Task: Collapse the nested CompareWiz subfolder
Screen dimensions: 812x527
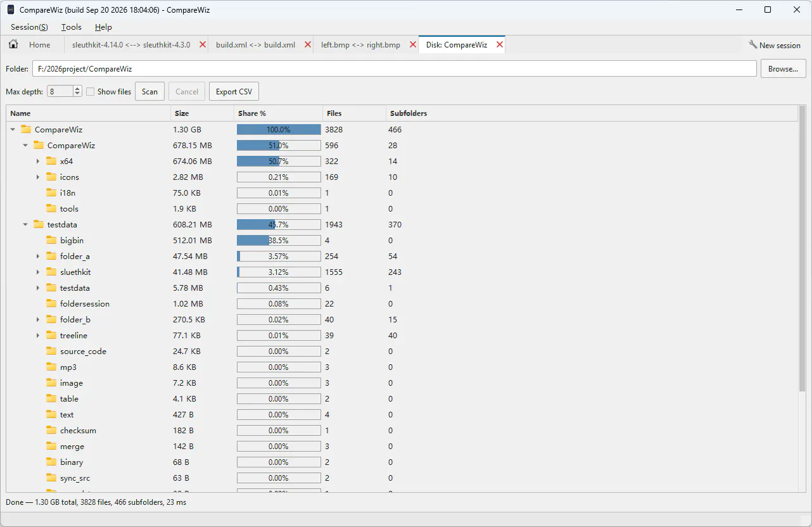Action: (x=25, y=145)
